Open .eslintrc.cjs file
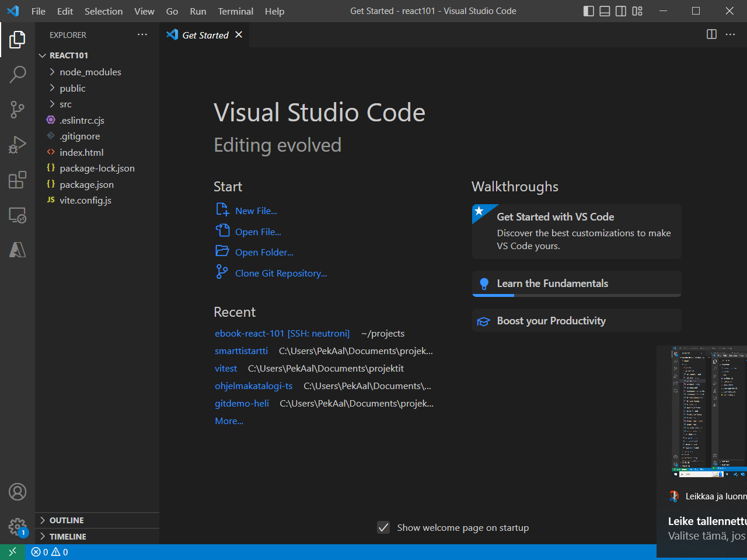Screen dimensions: 747x560 [97, 120]
